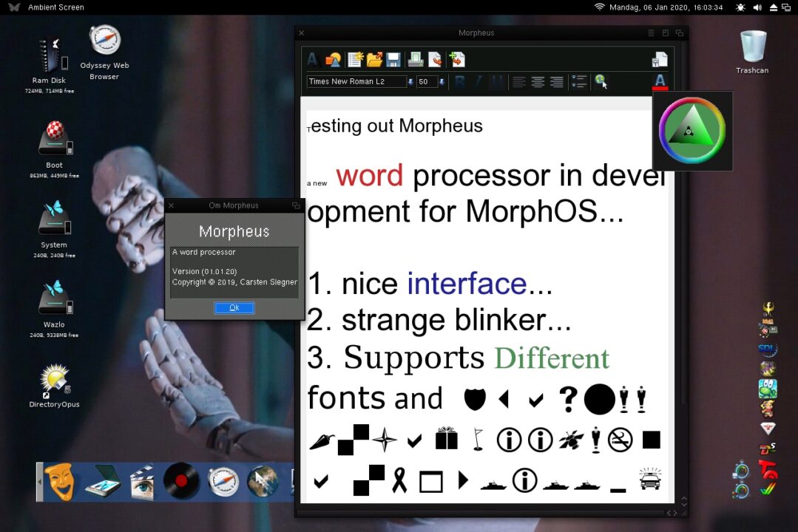Toggle bold formatting in Morpheus
Image resolution: width=798 pixels, height=532 pixels.
point(459,82)
